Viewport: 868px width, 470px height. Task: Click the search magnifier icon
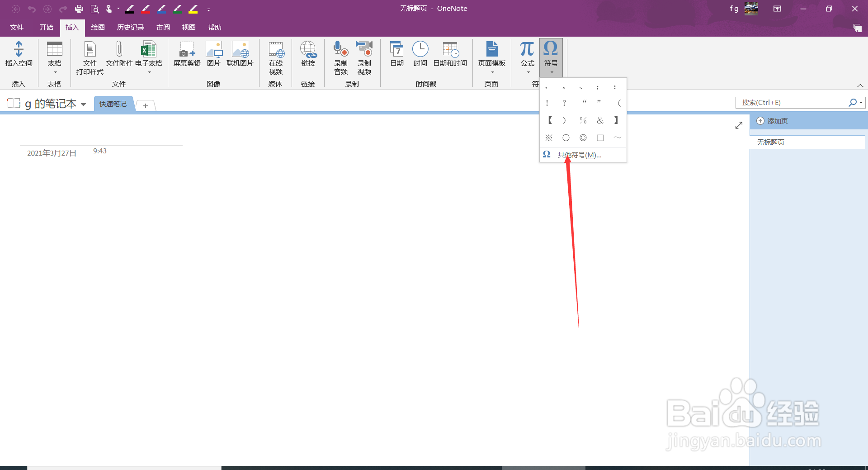pyautogui.click(x=852, y=103)
